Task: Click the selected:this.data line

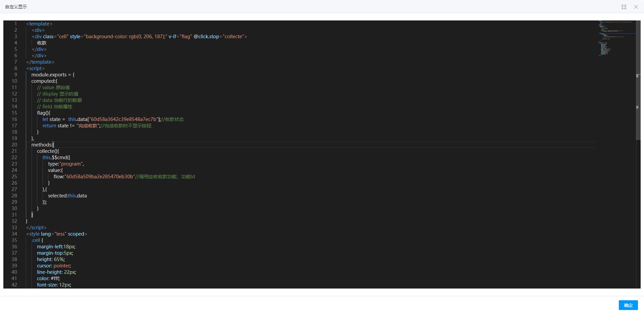Action: (x=67, y=196)
